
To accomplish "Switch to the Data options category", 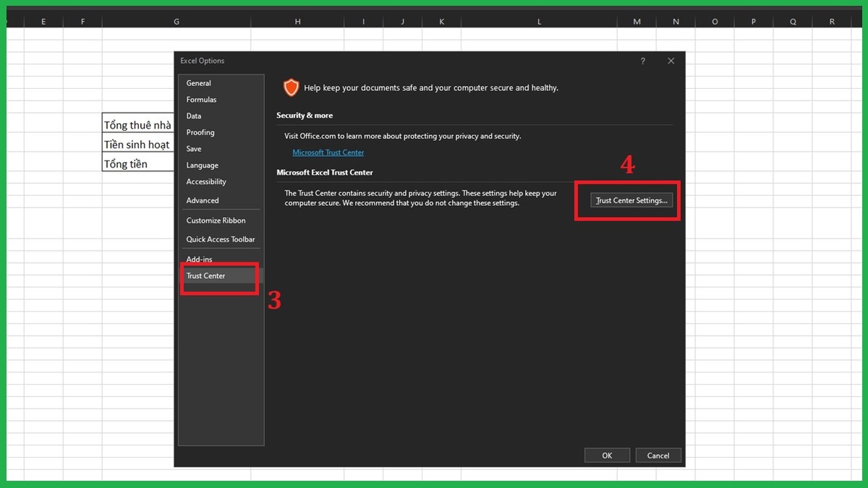I will (x=194, y=116).
